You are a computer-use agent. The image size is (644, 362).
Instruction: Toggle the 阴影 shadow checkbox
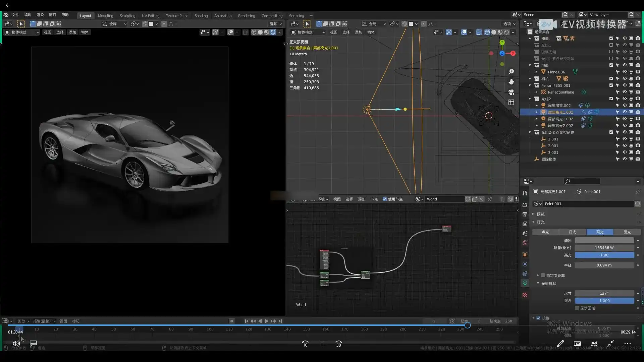point(539,318)
